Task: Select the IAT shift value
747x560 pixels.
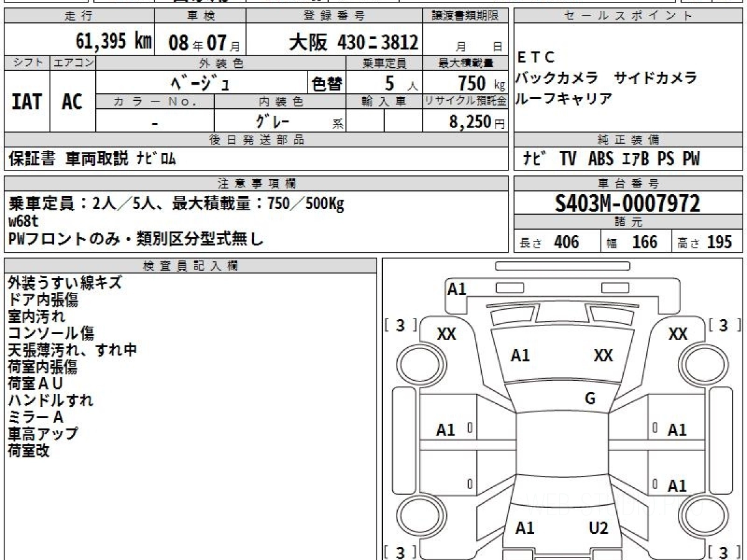Action: (x=26, y=101)
